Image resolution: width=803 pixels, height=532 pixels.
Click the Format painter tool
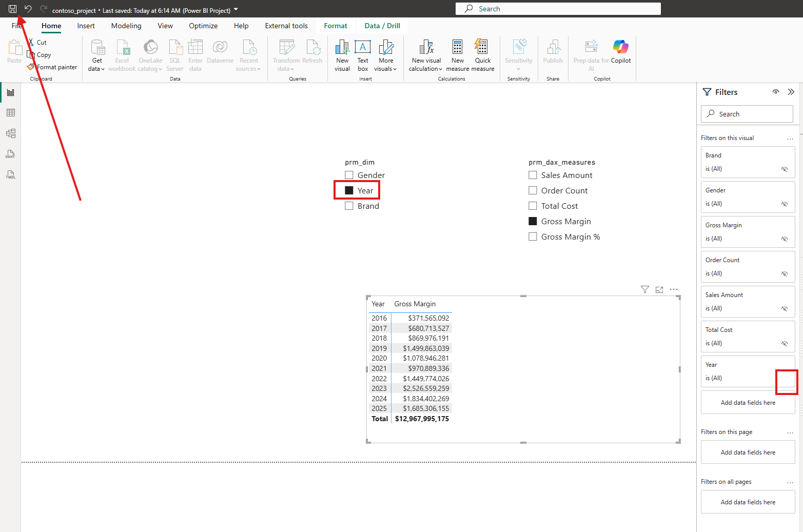[x=52, y=67]
